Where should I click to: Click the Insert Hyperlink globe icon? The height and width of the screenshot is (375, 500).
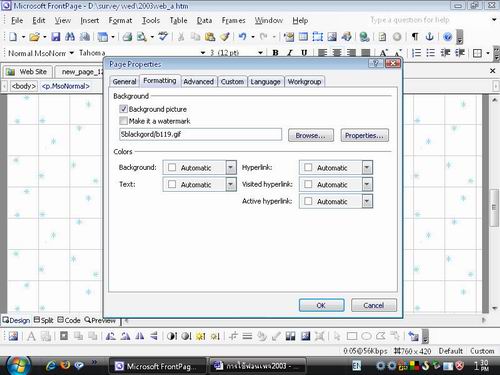coord(364,37)
